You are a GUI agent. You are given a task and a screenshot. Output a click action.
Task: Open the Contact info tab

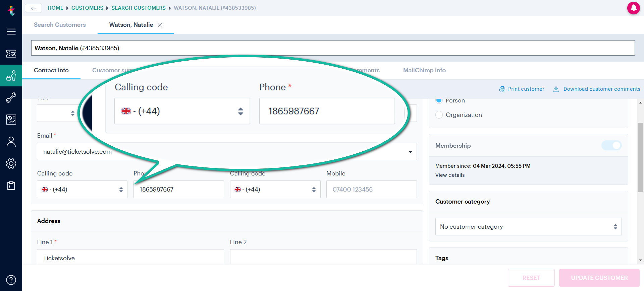point(51,70)
